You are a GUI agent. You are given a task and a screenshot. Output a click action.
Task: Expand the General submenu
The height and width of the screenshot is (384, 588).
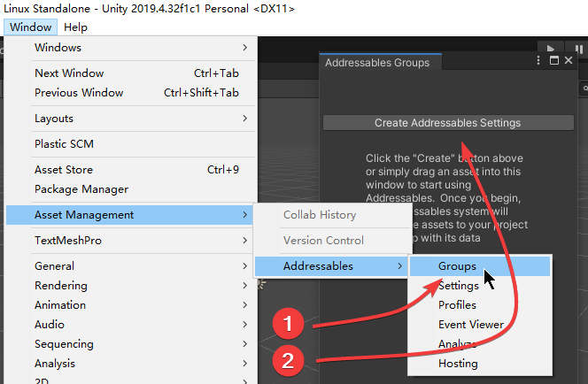(131, 266)
